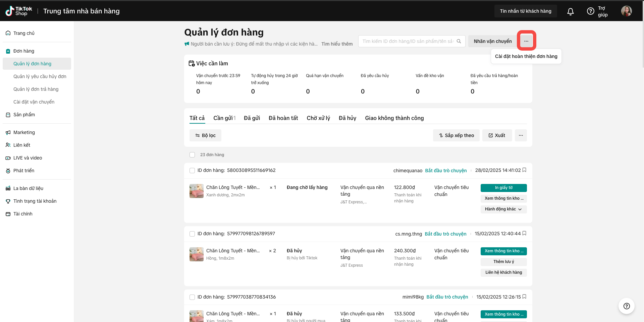Open Quản lý đơn trả hàng in sidebar
This screenshot has width=644, height=322.
[36, 89]
